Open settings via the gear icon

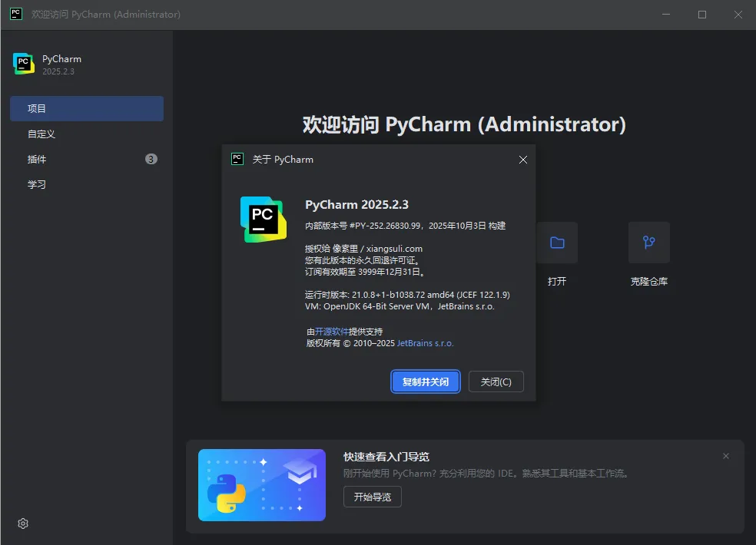coord(23,524)
